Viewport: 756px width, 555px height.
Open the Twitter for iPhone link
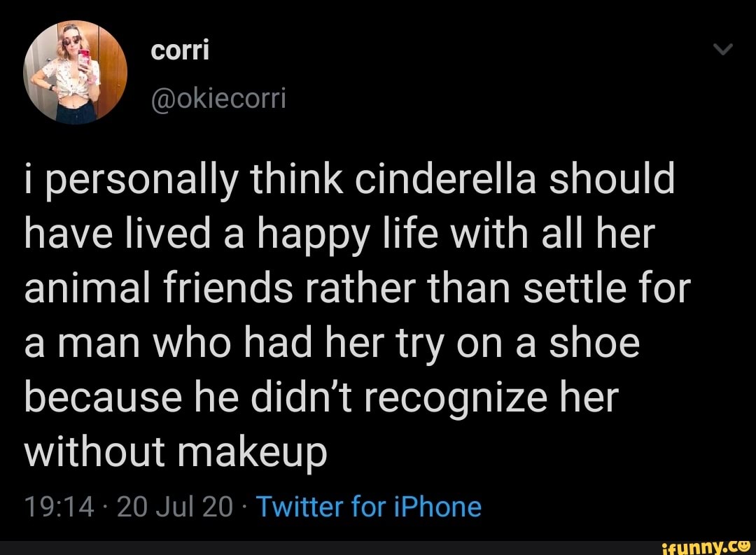click(370, 506)
